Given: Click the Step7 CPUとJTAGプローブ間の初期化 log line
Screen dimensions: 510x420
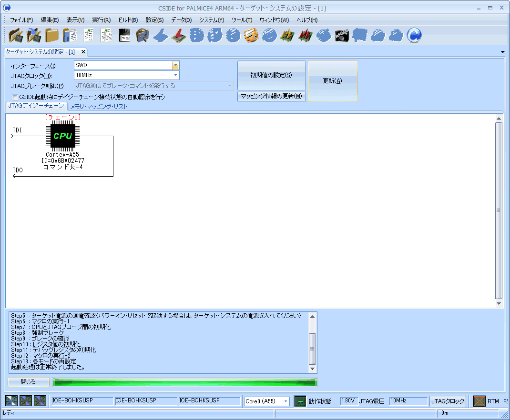Looking at the screenshot, I should pyautogui.click(x=61, y=327).
